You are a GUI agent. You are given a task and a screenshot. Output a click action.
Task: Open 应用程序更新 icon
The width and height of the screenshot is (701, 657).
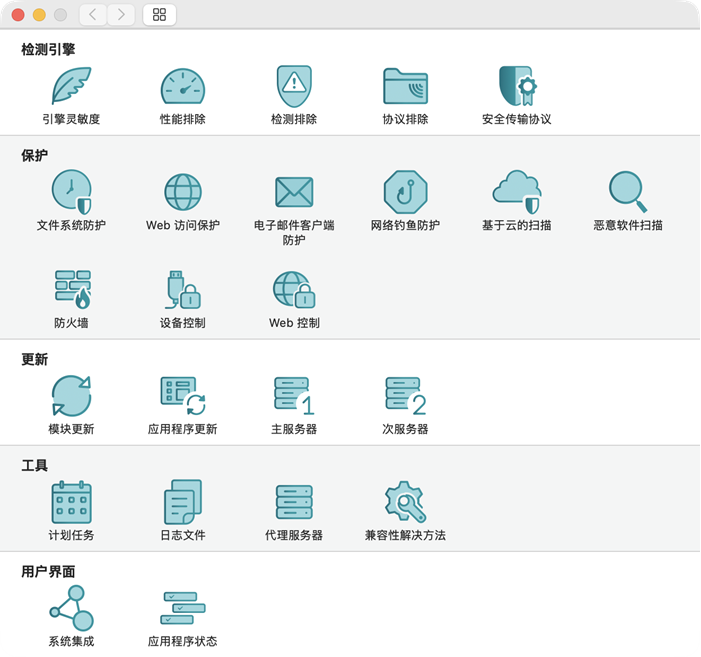tap(183, 396)
